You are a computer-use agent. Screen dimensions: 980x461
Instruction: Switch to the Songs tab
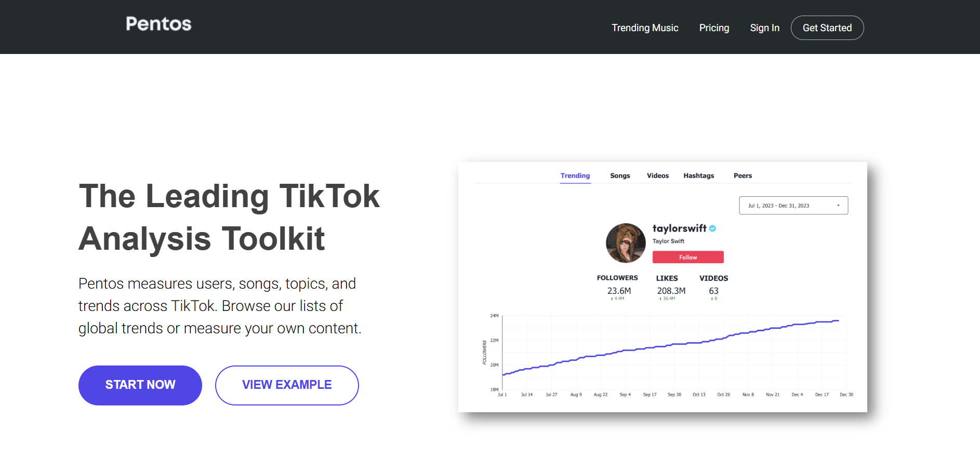(620, 175)
